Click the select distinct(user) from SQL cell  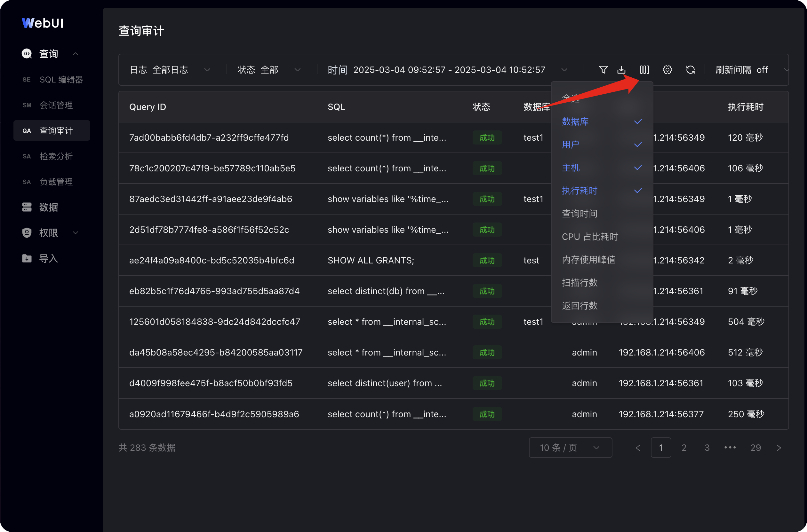pos(385,383)
